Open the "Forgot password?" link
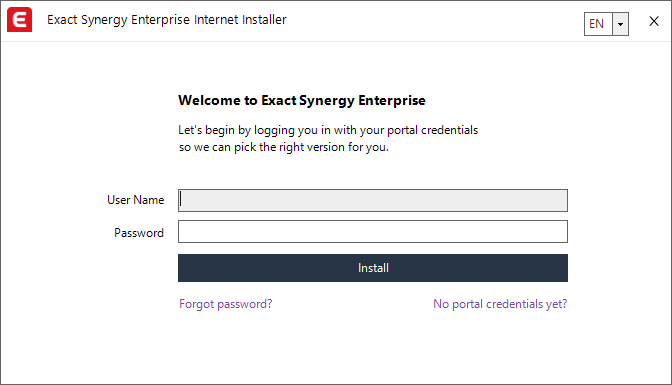Viewport: 672px width, 385px height. coord(225,304)
